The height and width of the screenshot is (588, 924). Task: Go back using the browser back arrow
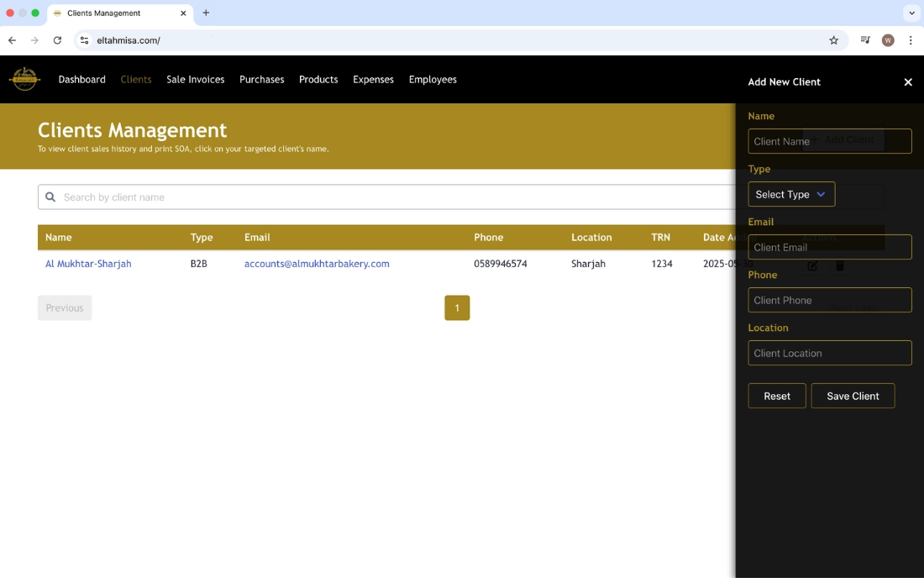coord(12,40)
